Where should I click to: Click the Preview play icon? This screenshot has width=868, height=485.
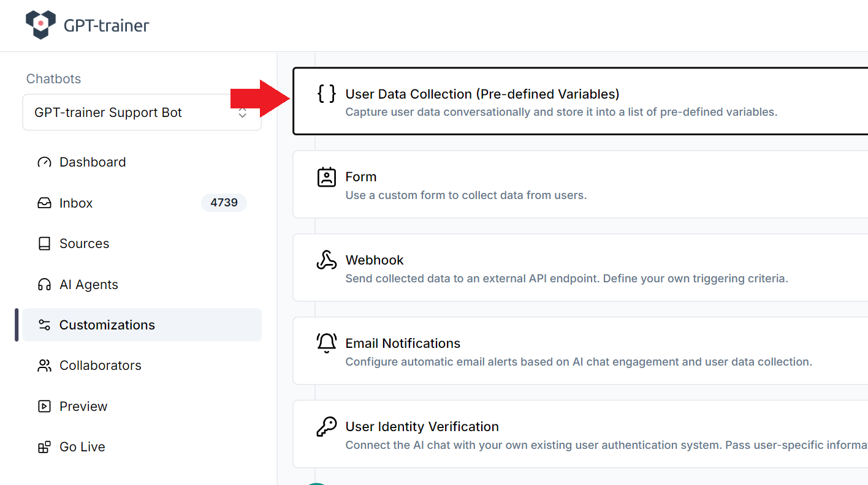(x=44, y=407)
